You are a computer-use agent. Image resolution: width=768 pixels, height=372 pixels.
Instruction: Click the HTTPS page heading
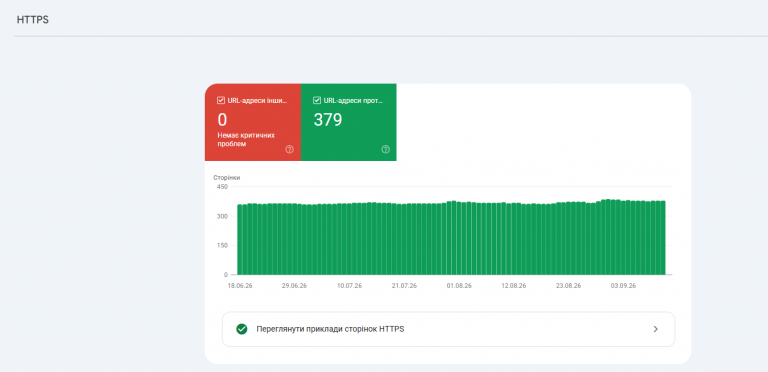(x=33, y=21)
